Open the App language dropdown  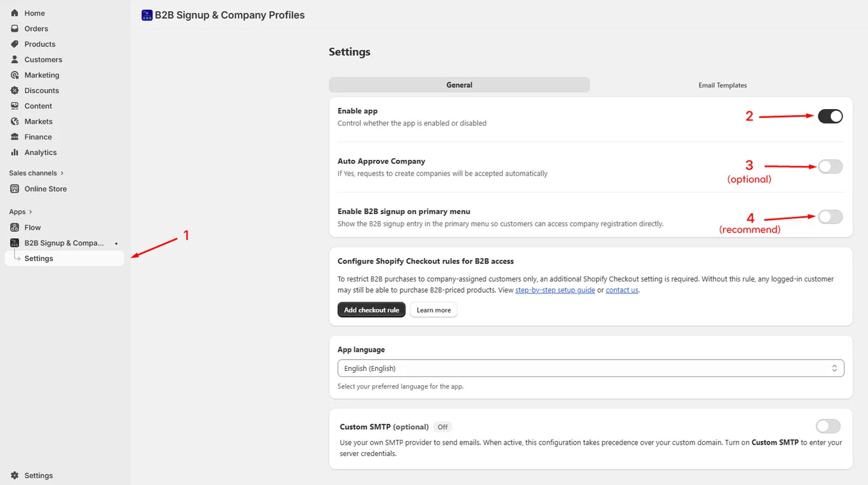click(591, 368)
